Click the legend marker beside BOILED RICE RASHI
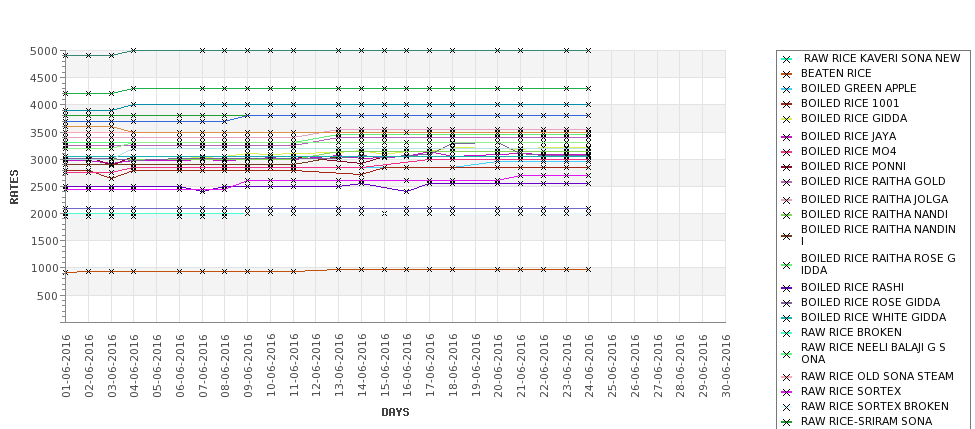The height and width of the screenshot is (429, 975). click(x=787, y=288)
